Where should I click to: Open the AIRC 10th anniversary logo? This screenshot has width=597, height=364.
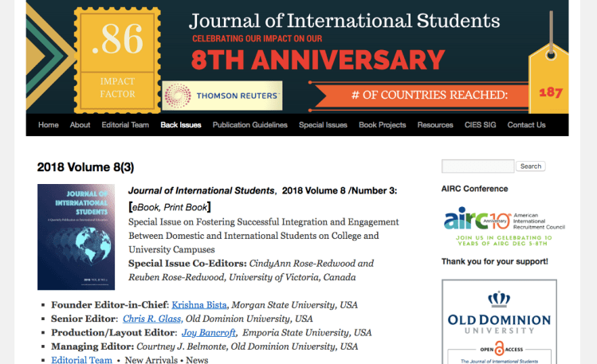[x=503, y=225]
